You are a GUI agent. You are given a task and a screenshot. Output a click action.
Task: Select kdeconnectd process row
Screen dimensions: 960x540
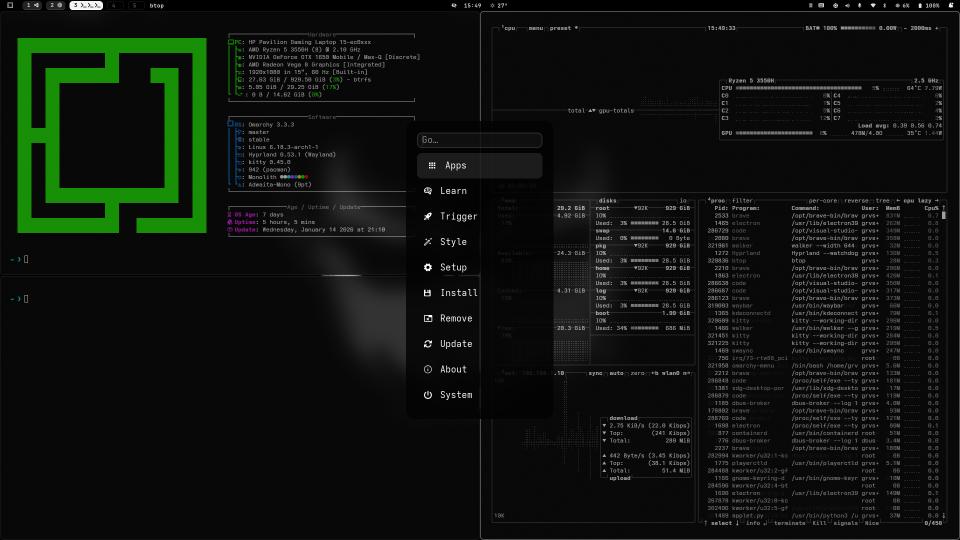[x=823, y=313]
